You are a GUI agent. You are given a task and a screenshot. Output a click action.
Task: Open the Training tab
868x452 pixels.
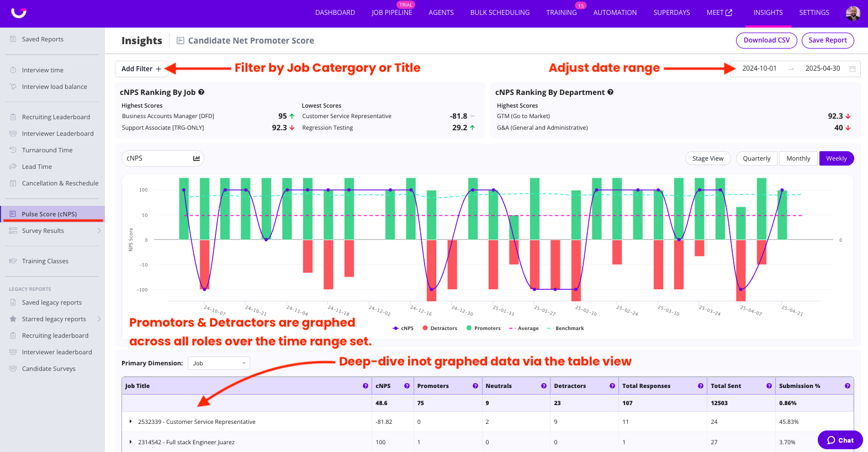(562, 13)
